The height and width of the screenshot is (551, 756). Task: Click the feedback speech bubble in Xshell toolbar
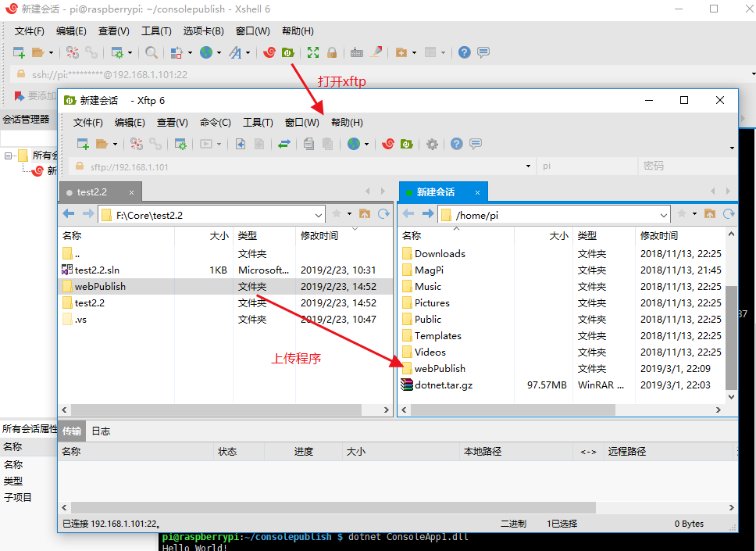[483, 52]
